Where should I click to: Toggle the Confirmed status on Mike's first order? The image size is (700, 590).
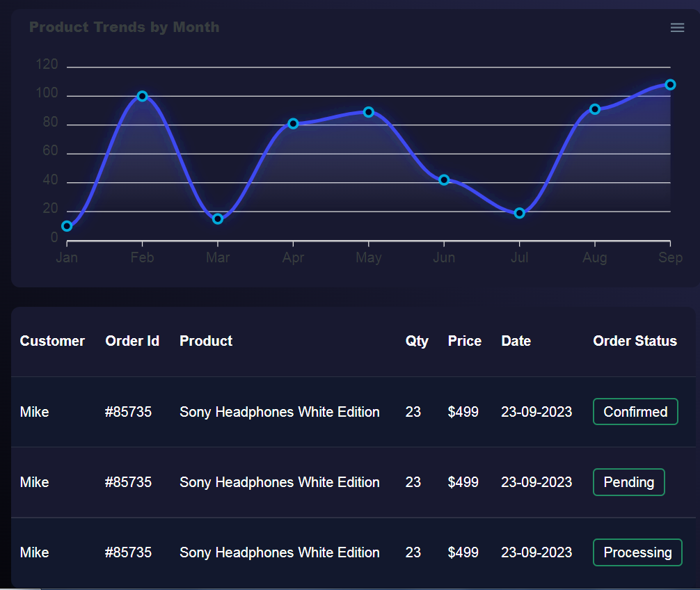tap(635, 411)
